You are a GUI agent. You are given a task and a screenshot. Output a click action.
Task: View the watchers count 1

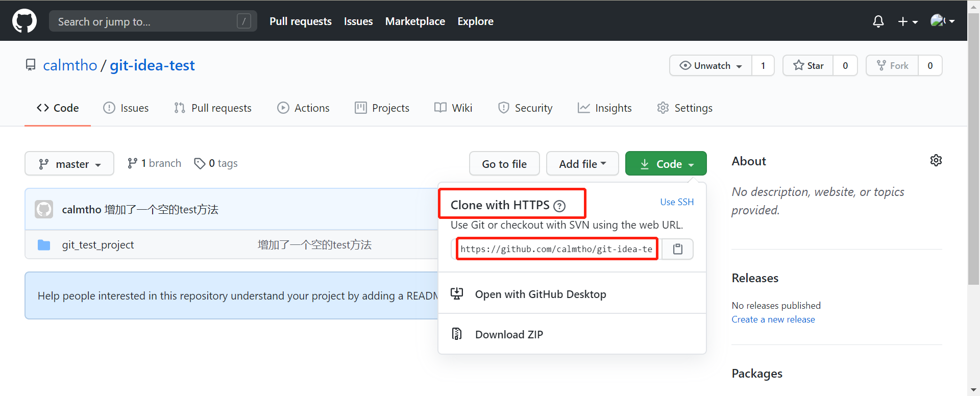click(x=763, y=65)
